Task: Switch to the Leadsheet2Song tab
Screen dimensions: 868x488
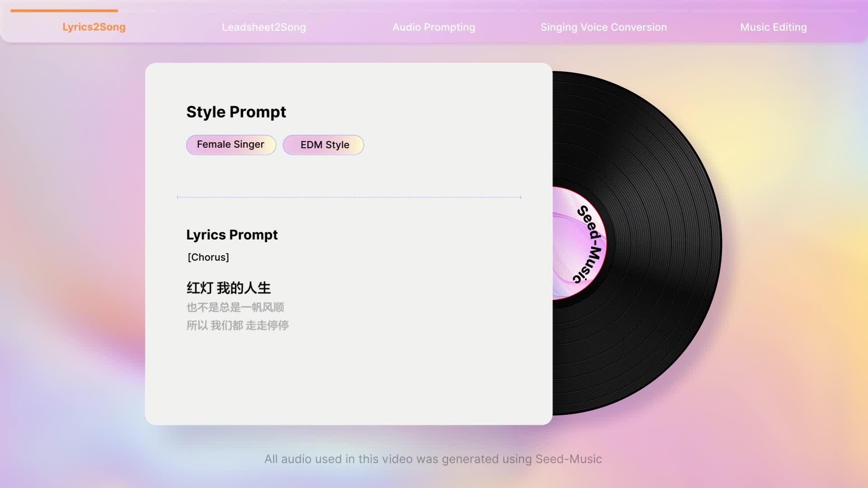Action: [264, 27]
